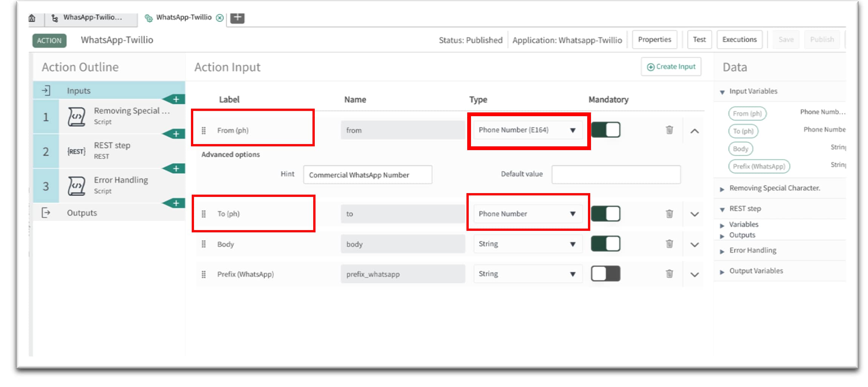
Task: Open Type dropdown Phone Number (E164)
Action: pos(528,130)
